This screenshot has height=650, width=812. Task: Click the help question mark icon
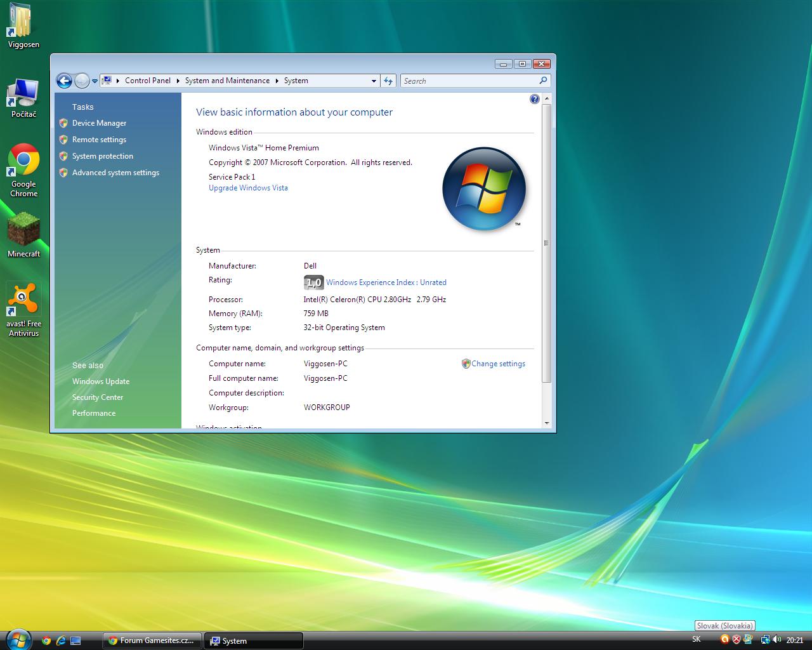tap(534, 99)
